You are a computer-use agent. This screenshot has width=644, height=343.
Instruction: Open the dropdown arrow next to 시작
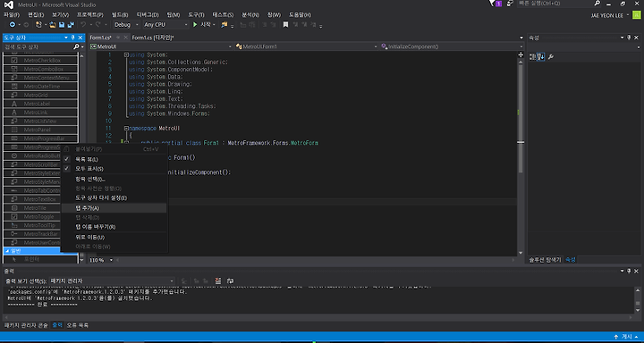click(x=215, y=25)
